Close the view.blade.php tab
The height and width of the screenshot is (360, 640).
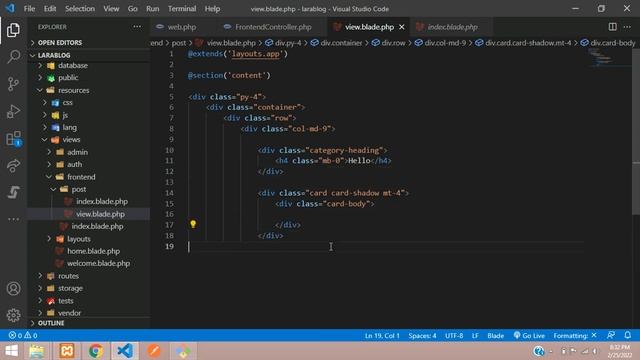(402, 27)
